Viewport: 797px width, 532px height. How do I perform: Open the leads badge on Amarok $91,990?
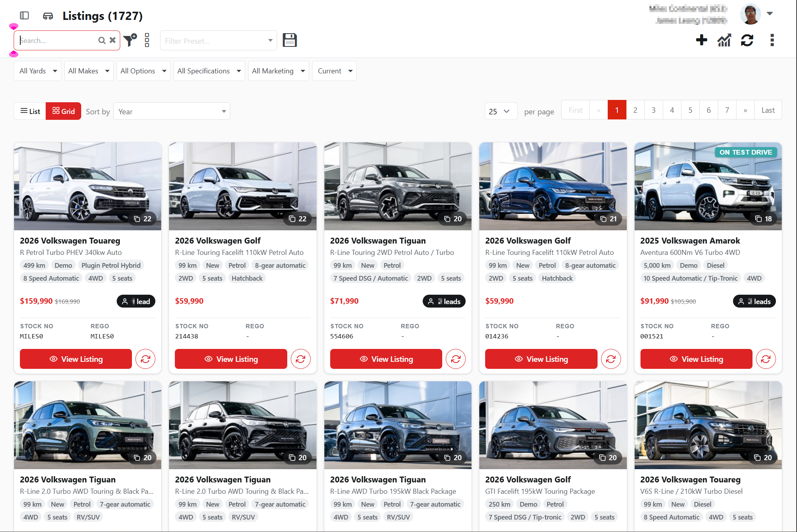(x=754, y=301)
